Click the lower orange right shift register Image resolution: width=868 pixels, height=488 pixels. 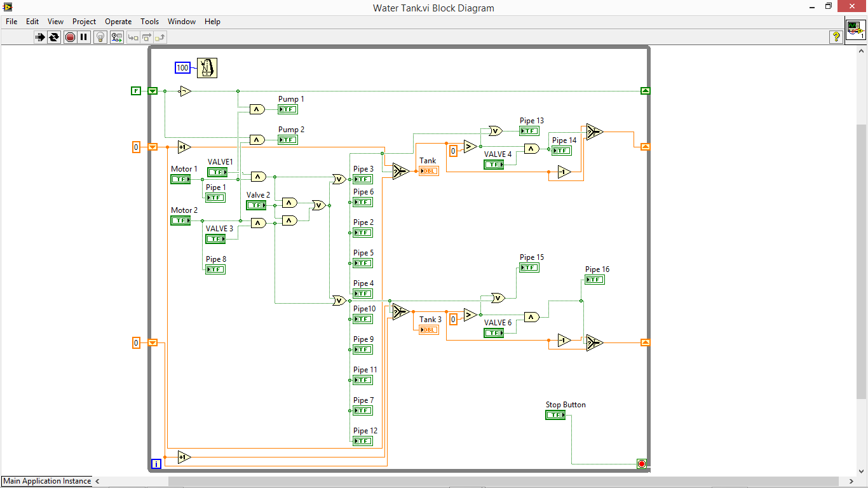pyautogui.click(x=646, y=342)
